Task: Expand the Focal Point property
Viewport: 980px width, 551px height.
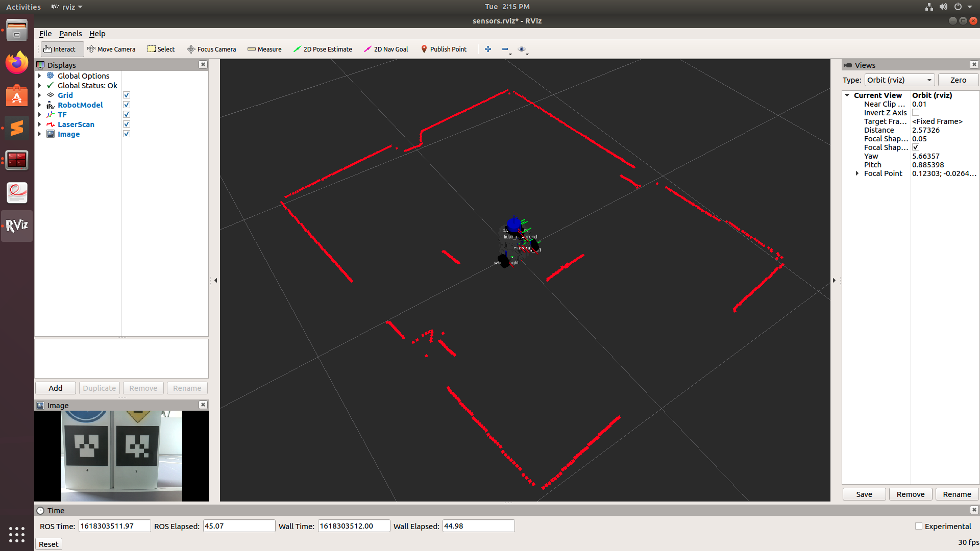Action: point(857,173)
